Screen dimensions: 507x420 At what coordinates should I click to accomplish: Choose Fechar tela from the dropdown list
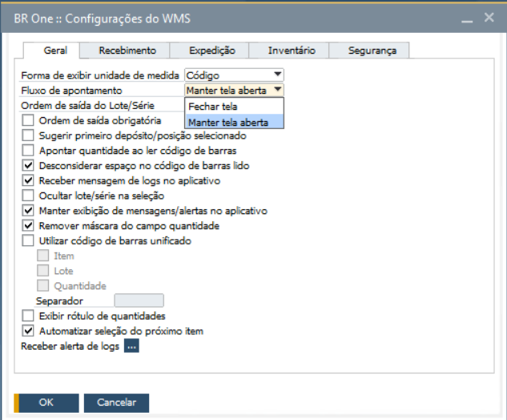(x=212, y=107)
